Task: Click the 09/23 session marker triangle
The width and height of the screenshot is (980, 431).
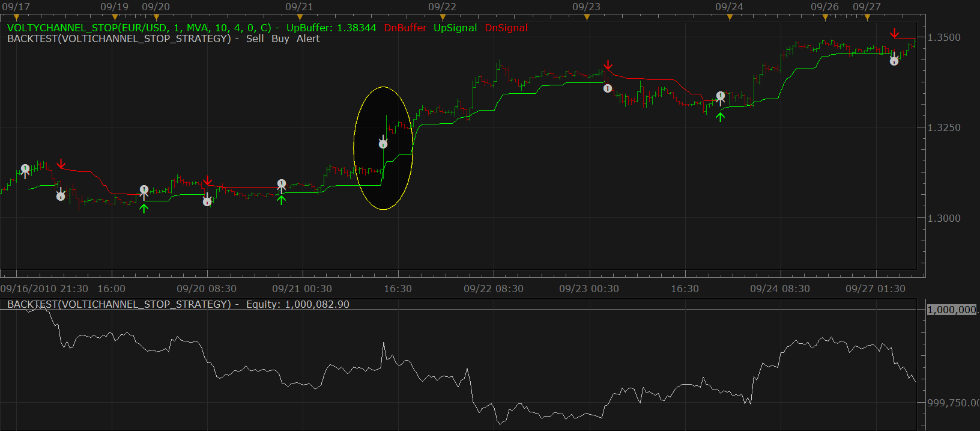Action: [587, 17]
